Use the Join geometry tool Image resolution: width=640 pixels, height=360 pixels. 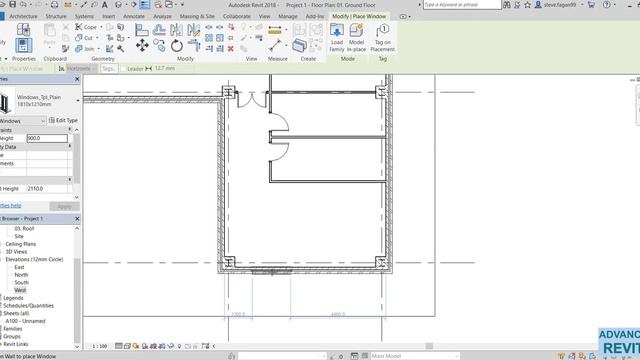coord(84,49)
